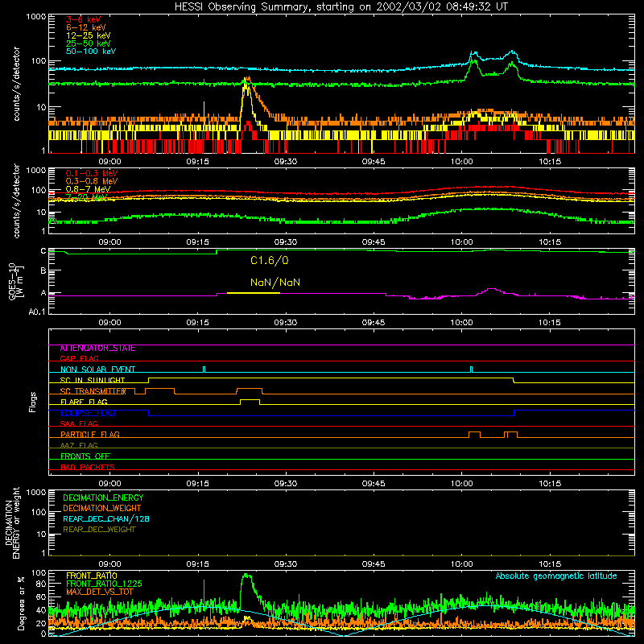Click the HESSI Observing Summary title text
Viewport: 644px width, 644px height.
[341, 7]
